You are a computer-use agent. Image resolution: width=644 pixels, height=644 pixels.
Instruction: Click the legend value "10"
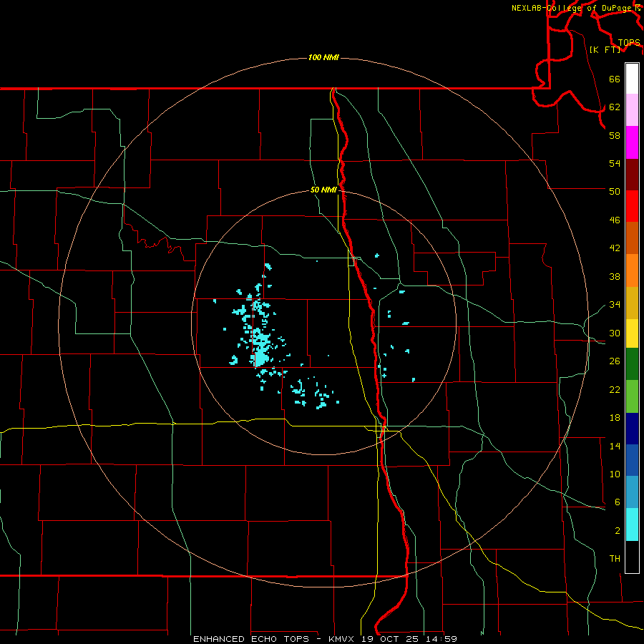pos(615,474)
